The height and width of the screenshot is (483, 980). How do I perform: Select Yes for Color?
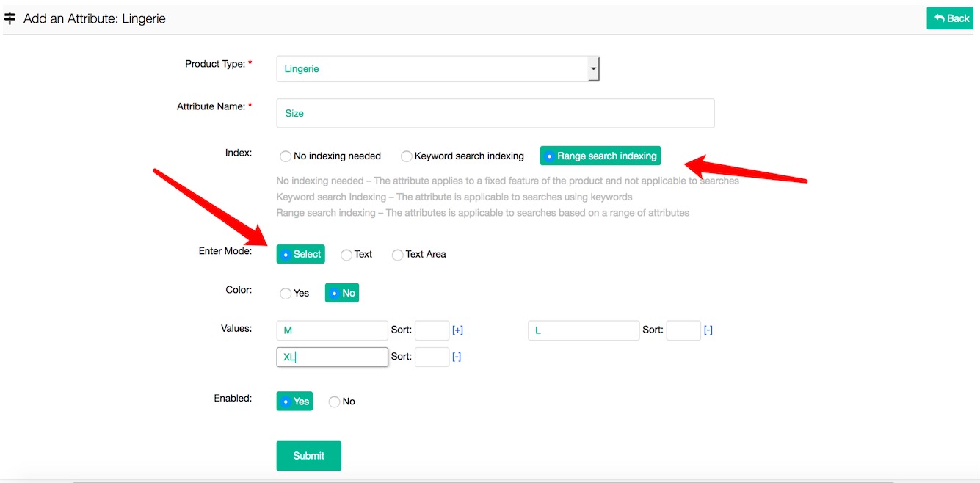pos(286,294)
